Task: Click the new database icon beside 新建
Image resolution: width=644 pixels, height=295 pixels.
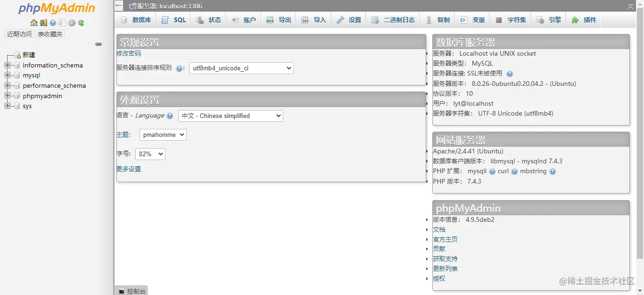Action: click(x=17, y=55)
